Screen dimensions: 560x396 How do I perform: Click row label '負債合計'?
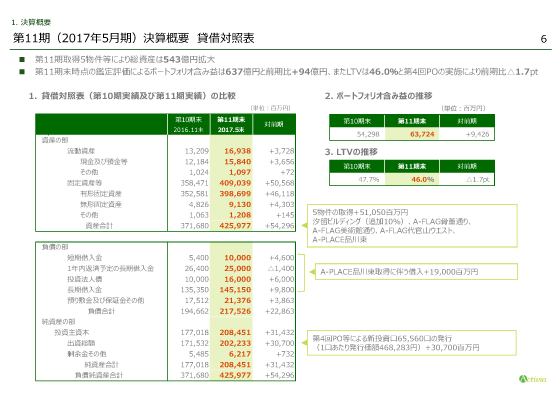pyautogui.click(x=101, y=311)
